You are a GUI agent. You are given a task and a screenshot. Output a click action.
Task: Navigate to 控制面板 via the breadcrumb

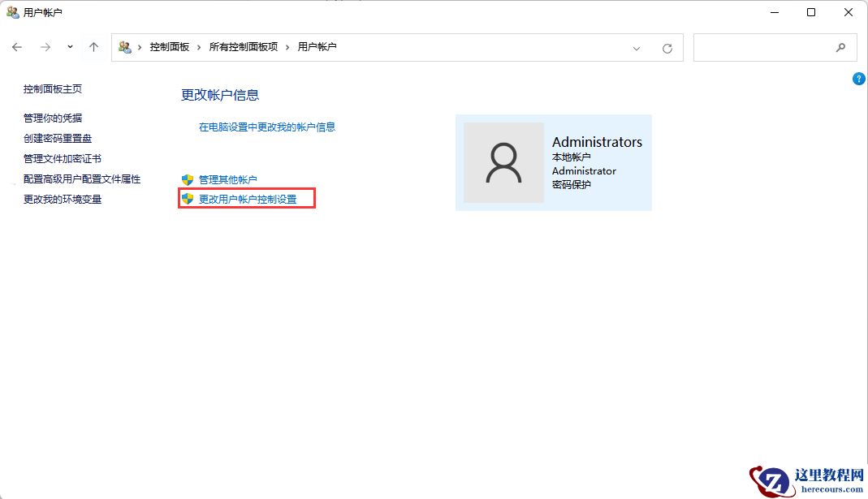169,48
